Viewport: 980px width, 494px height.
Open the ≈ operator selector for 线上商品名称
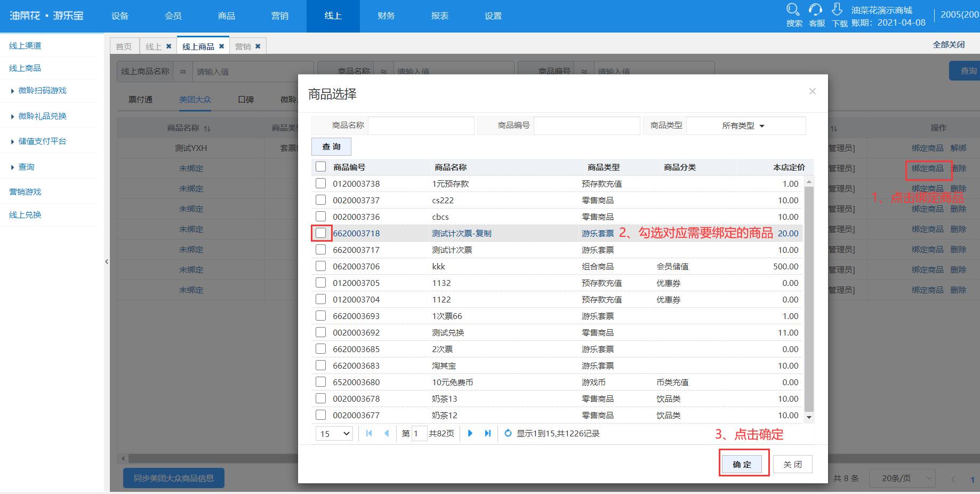click(183, 71)
